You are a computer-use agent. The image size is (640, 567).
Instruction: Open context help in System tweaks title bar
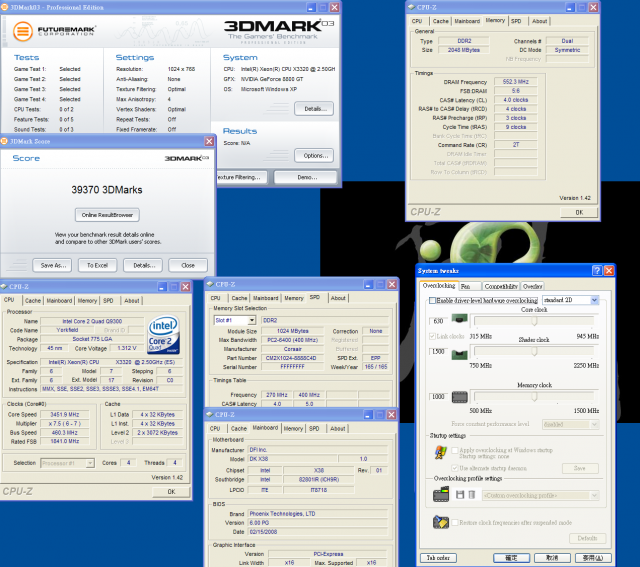(x=597, y=270)
